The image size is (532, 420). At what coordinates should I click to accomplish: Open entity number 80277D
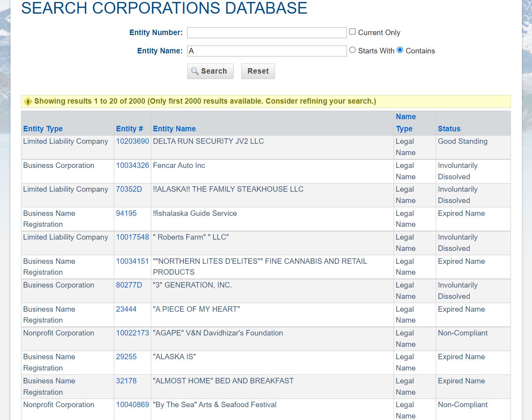pos(129,285)
